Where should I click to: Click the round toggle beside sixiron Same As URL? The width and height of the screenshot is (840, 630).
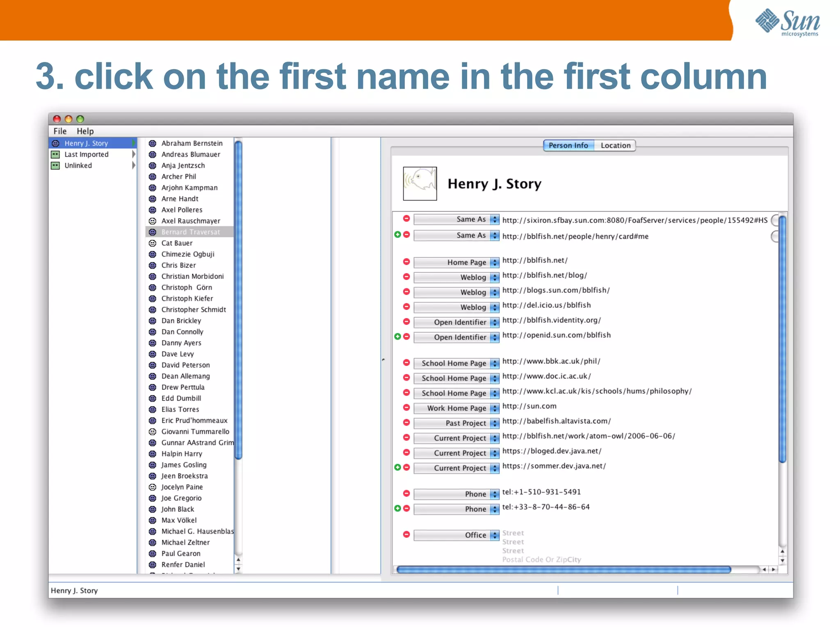(775, 220)
